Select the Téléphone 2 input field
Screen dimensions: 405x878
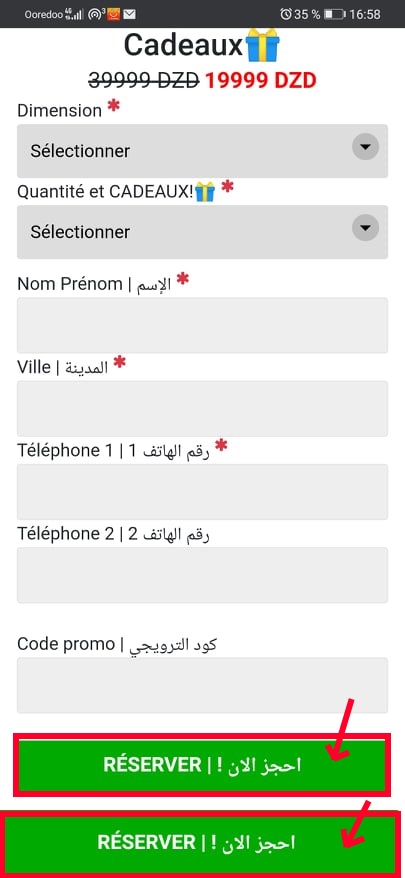coord(202,575)
